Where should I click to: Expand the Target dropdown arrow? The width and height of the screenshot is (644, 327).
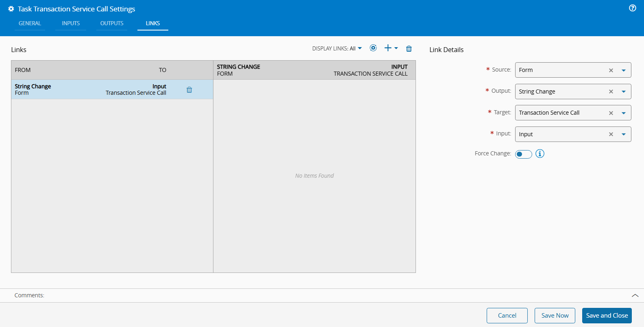[623, 113]
